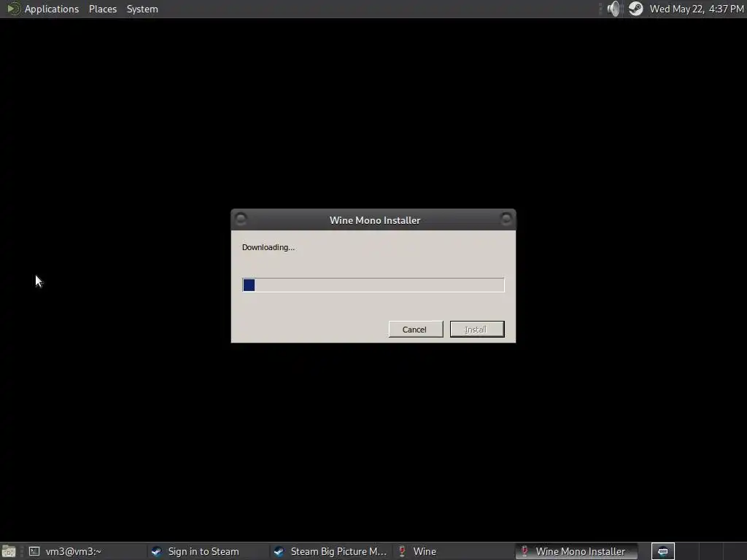Open the clock showing Wed May 22
This screenshot has height=560, width=747.
click(697, 9)
